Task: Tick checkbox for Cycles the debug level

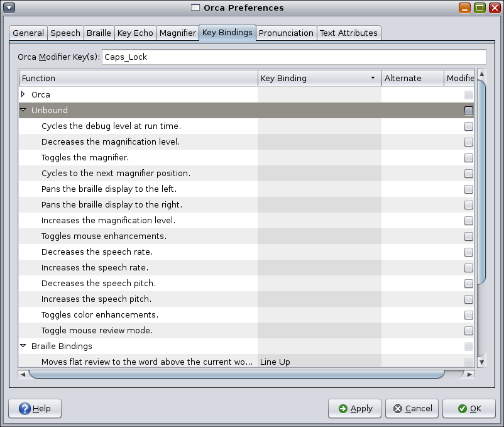Action: click(x=469, y=126)
